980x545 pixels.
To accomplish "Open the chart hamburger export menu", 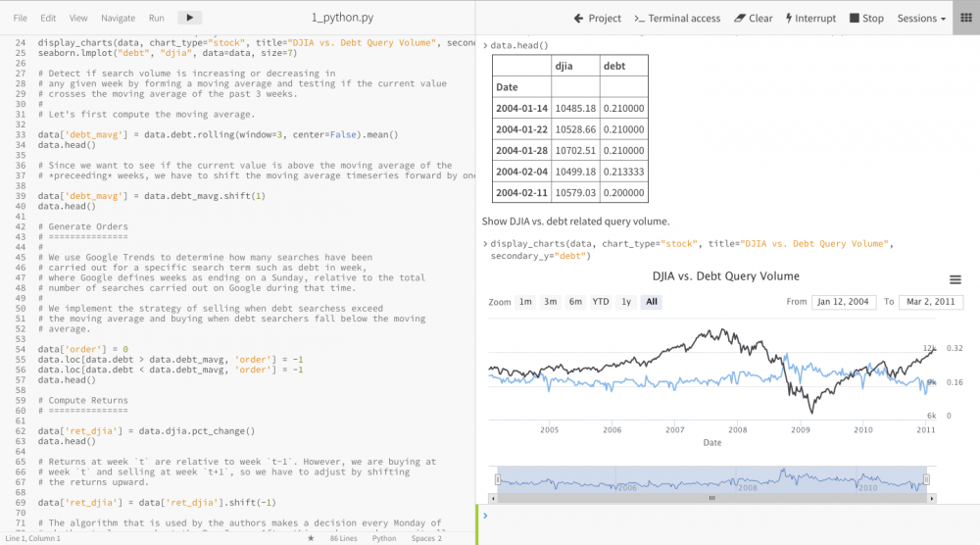I will pyautogui.click(x=955, y=279).
